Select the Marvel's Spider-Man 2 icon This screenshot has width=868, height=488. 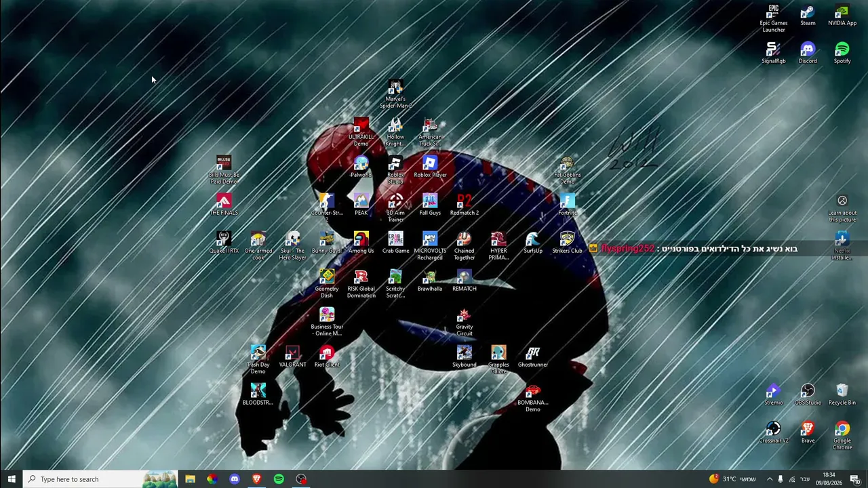(395, 95)
